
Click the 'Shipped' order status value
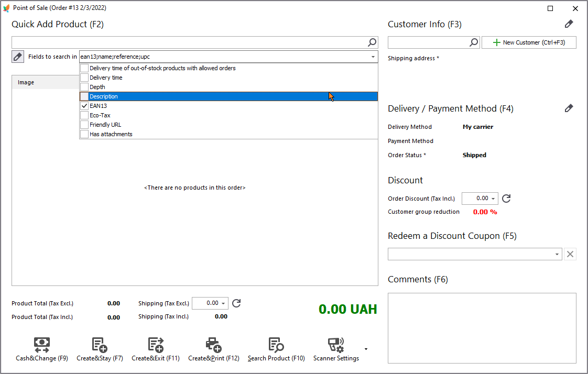(474, 155)
